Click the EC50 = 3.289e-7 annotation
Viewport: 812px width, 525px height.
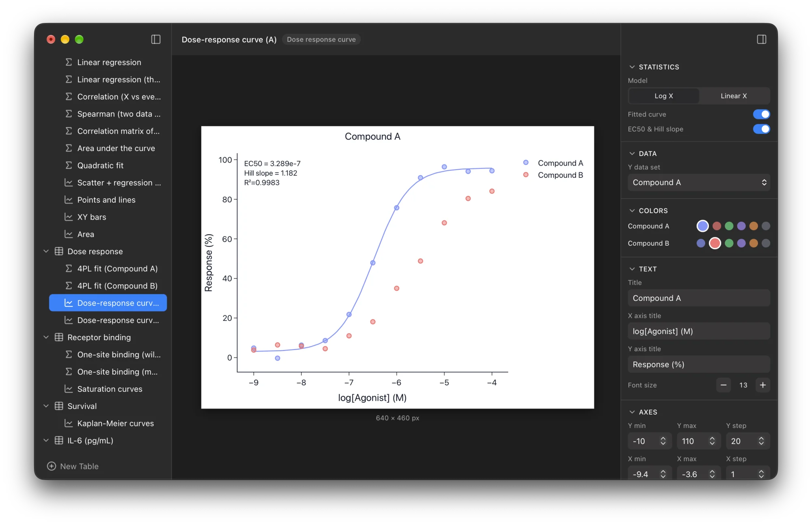point(272,164)
